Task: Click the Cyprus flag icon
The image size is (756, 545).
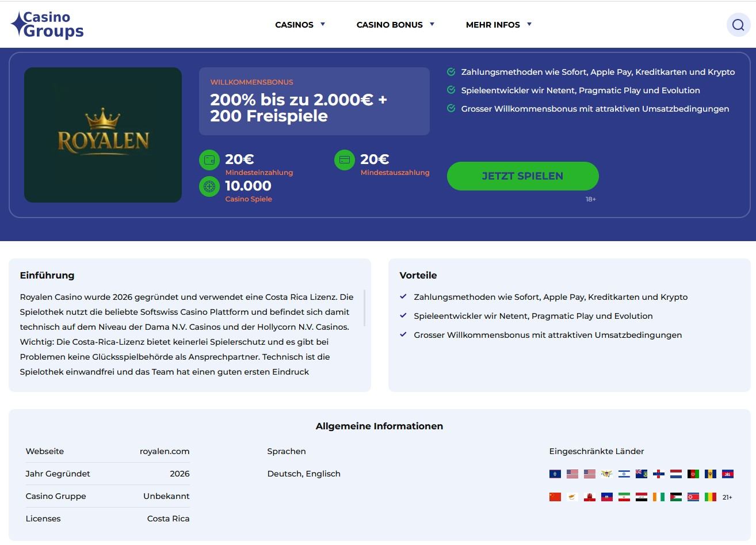Action: (572, 497)
